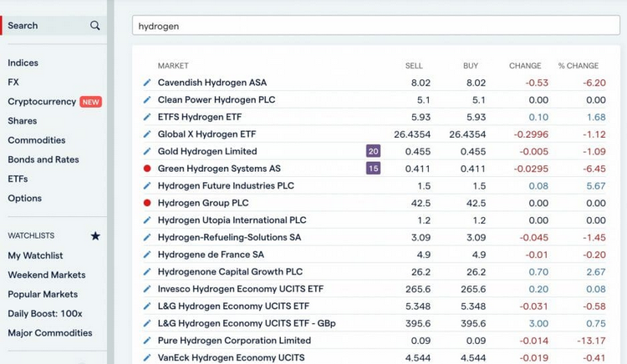The image size is (627, 364).
Task: Click the purple 20 badge on Gold Hydrogen
Action: 373,151
